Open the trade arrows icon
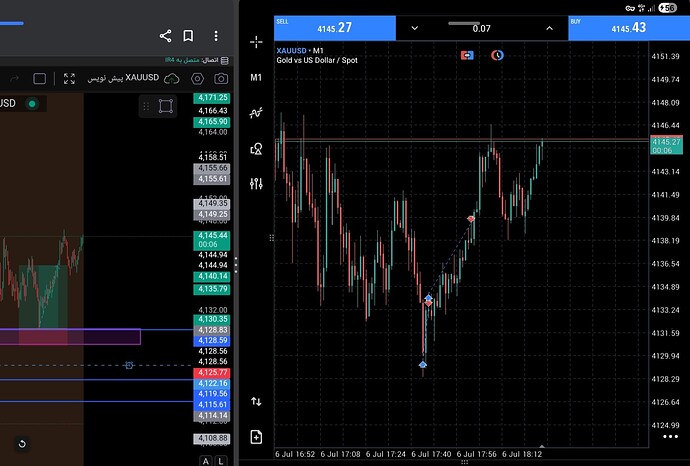690x466 pixels. pyautogui.click(x=256, y=401)
